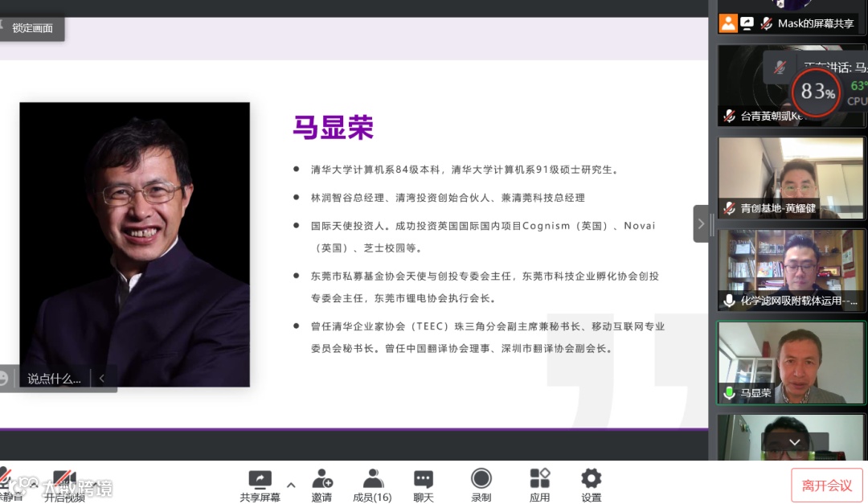Select 青创基地-黄耀健 video thumbnail
This screenshot has height=504, width=868.
[791, 178]
